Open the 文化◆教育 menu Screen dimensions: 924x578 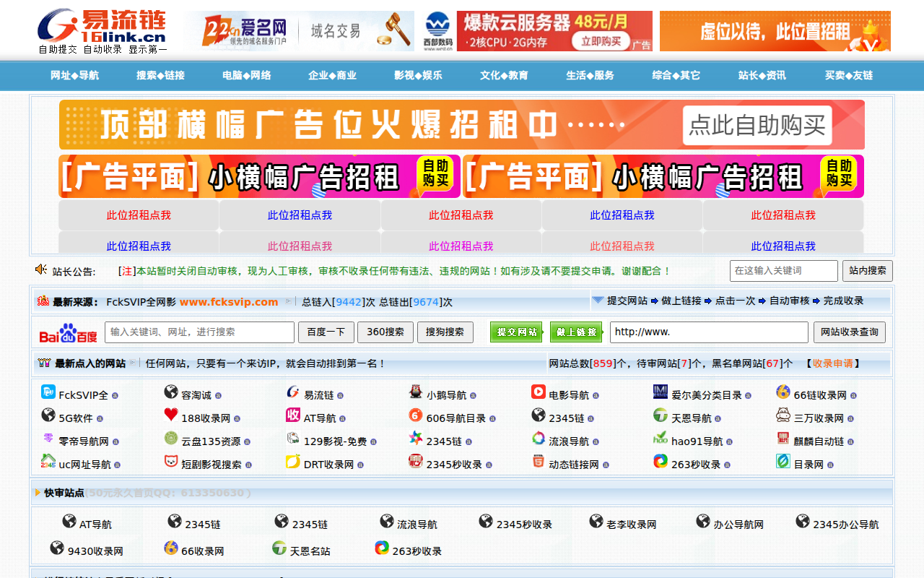[504, 75]
